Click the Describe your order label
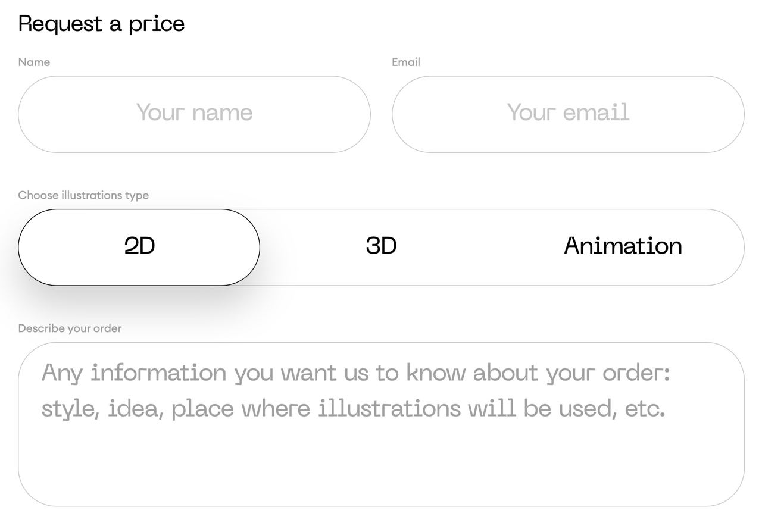 click(x=70, y=328)
